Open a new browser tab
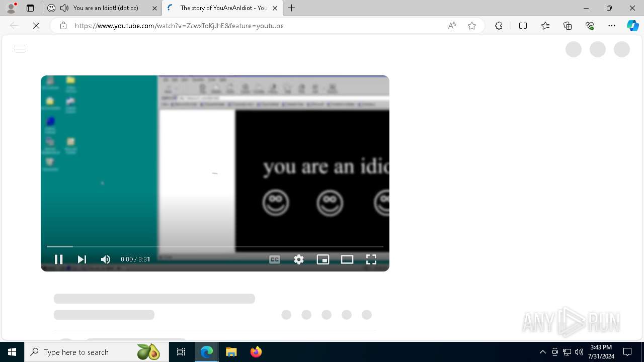Screen dimensions: 644x362 coord(292,8)
